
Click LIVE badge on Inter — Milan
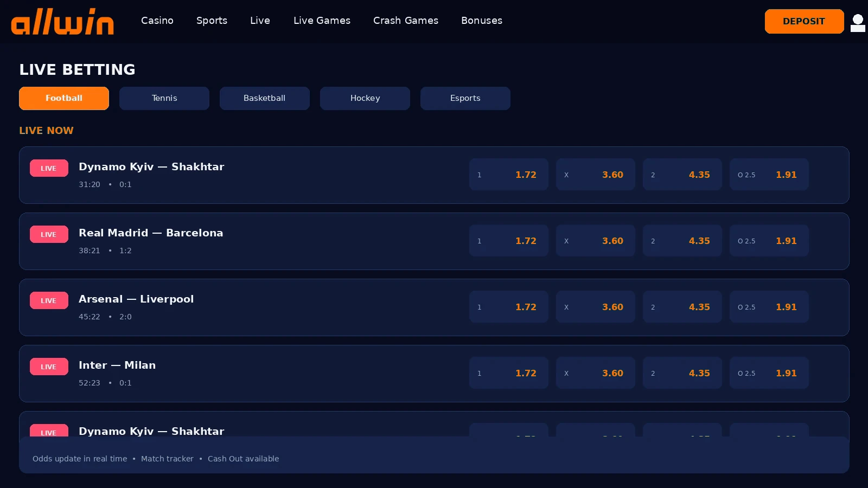(x=49, y=367)
